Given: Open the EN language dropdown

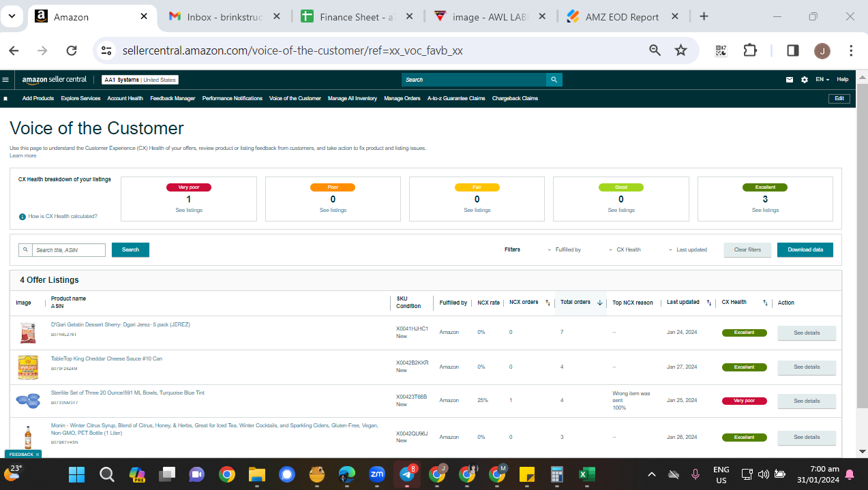Looking at the screenshot, I should (x=822, y=80).
